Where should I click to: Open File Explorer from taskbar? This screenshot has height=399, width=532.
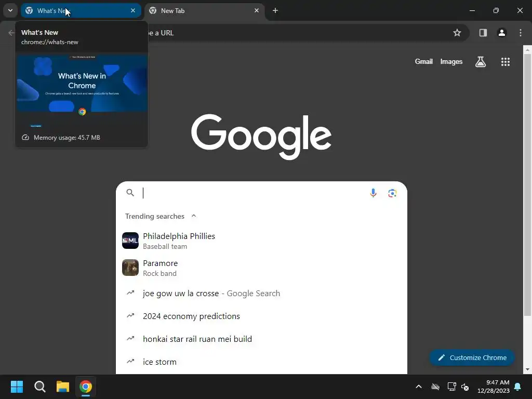(x=63, y=387)
